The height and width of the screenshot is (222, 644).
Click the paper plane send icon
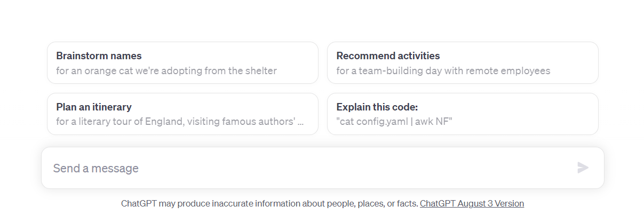(x=583, y=168)
